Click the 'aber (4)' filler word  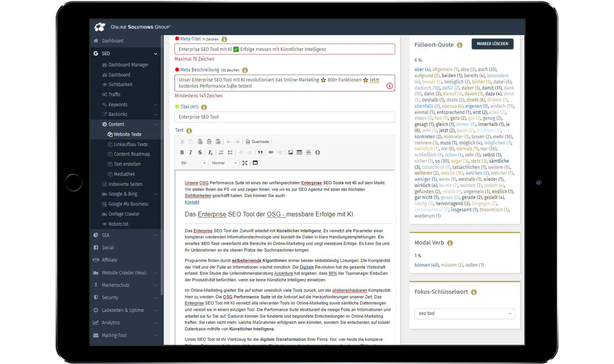pyautogui.click(x=422, y=70)
